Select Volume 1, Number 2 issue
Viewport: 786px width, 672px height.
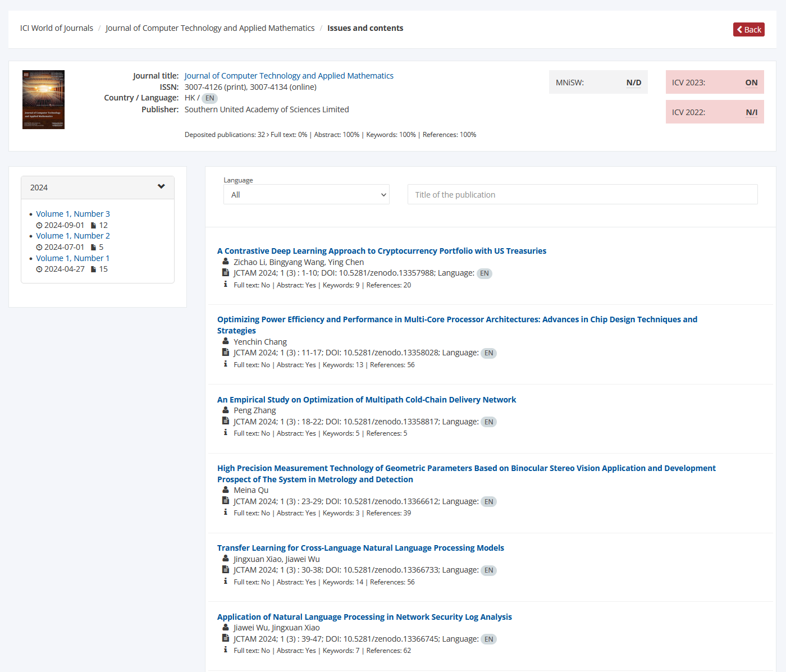coord(73,236)
